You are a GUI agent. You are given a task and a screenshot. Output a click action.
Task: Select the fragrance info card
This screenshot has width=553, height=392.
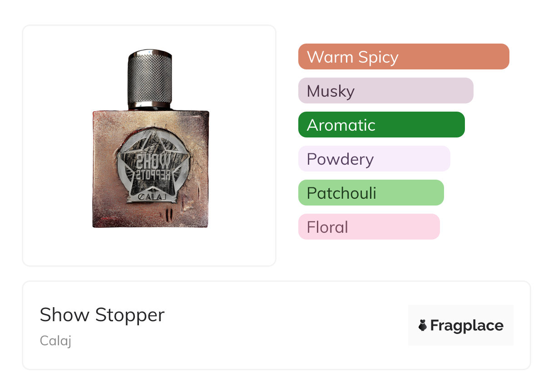[276, 325]
